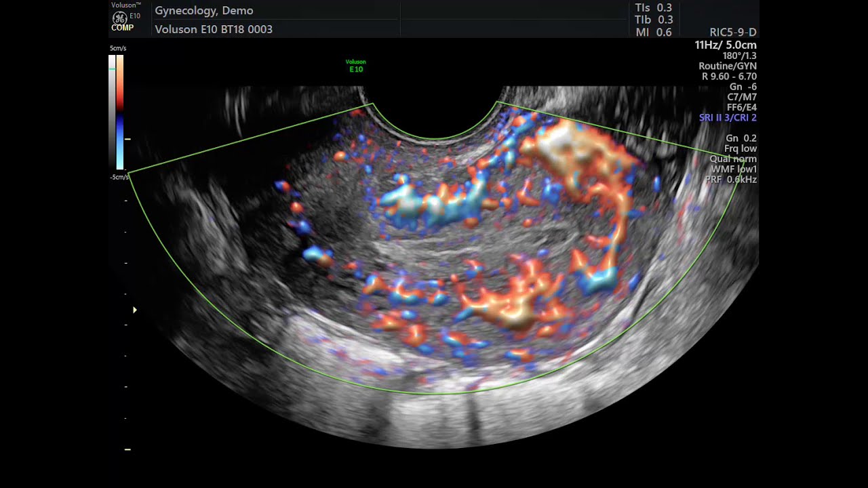Click the yellow 'COMP' label
Image resolution: width=868 pixels, height=488 pixels.
[x=123, y=28]
